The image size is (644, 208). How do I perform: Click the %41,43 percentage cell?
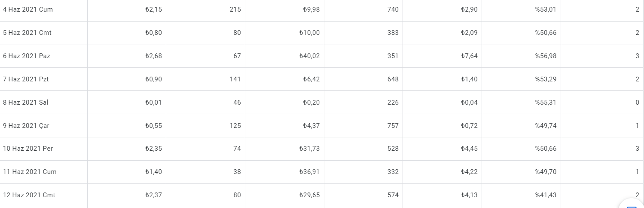(521, 195)
